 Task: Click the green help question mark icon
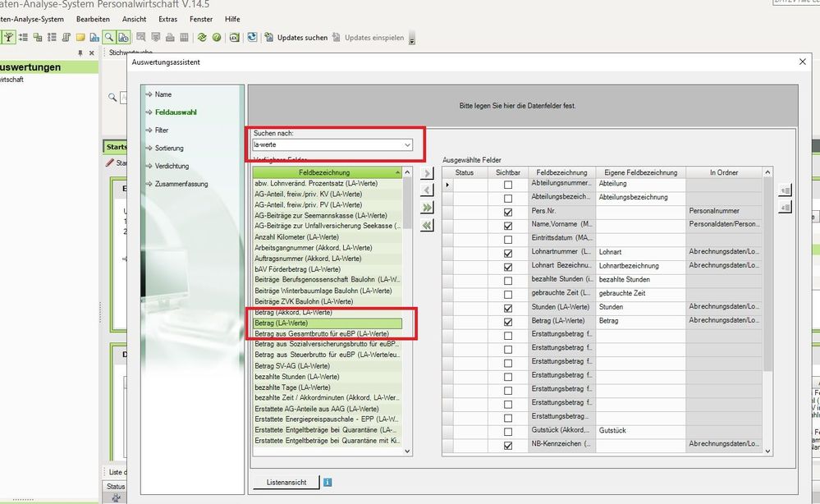[x=217, y=38]
